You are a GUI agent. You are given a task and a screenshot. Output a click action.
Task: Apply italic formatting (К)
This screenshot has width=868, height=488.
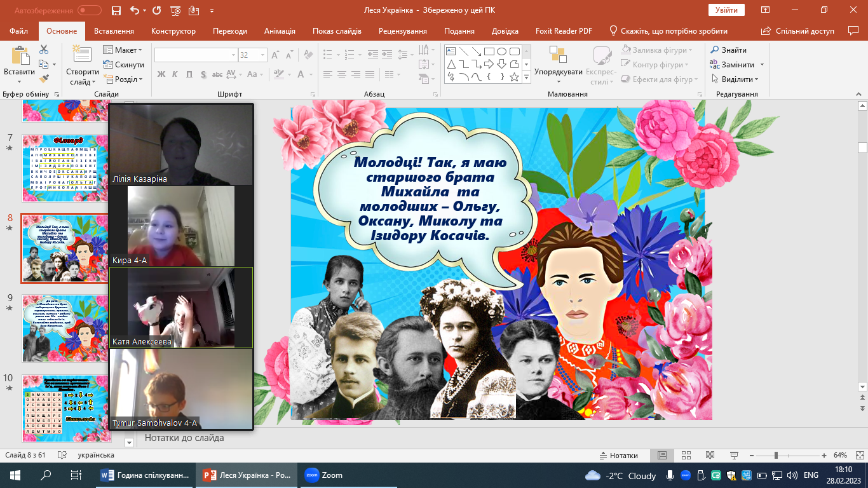coord(175,74)
